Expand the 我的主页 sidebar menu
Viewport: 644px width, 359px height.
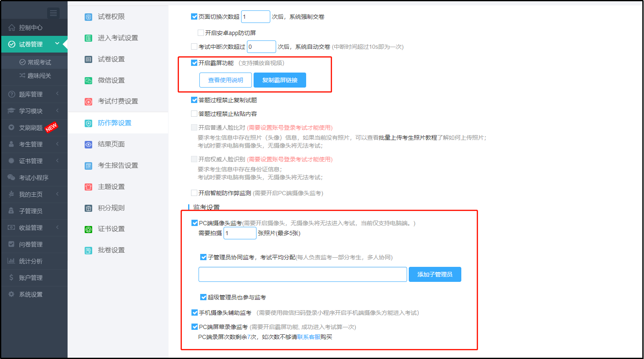(57, 193)
